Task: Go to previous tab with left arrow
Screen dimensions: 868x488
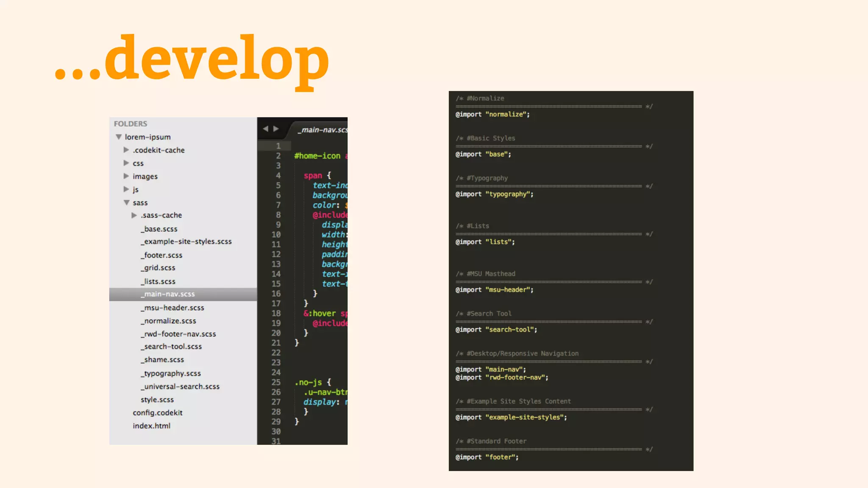Action: click(x=265, y=129)
